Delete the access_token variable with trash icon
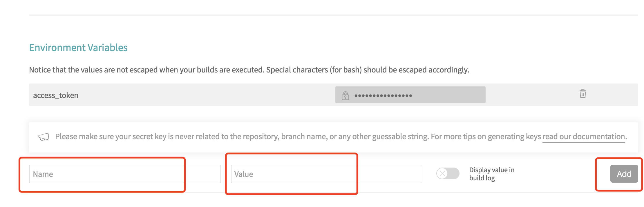The height and width of the screenshot is (207, 644). point(583,94)
